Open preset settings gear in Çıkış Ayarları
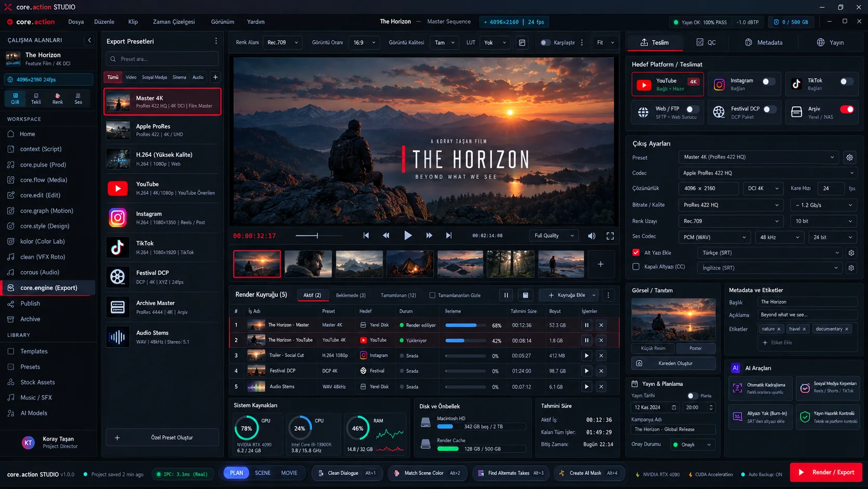The height and width of the screenshot is (489, 868). tap(849, 157)
